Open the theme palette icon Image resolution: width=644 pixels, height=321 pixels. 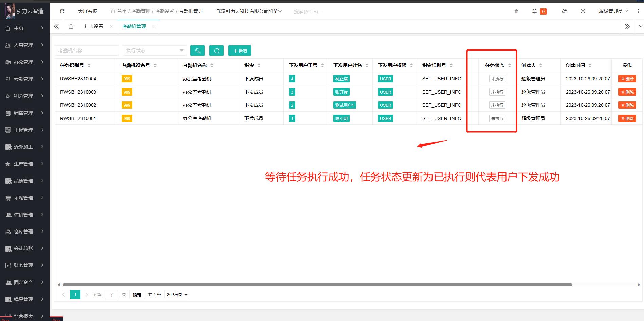(565, 11)
